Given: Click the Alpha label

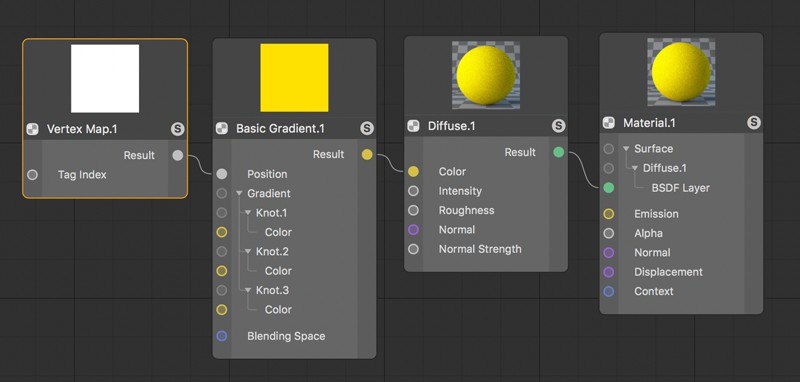Looking at the screenshot, I should click(x=648, y=233).
